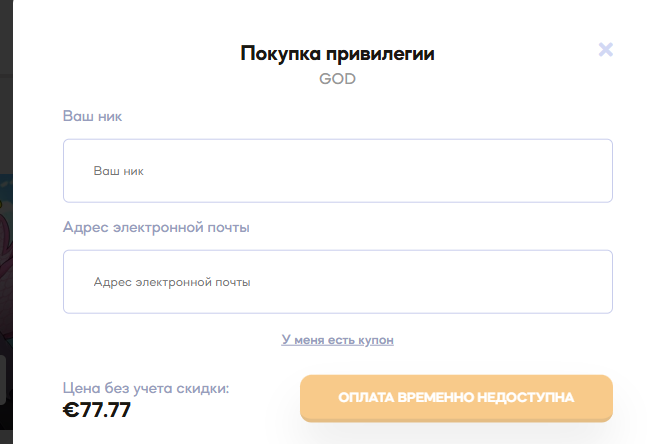Click the euro sign in the price

[x=71, y=410]
